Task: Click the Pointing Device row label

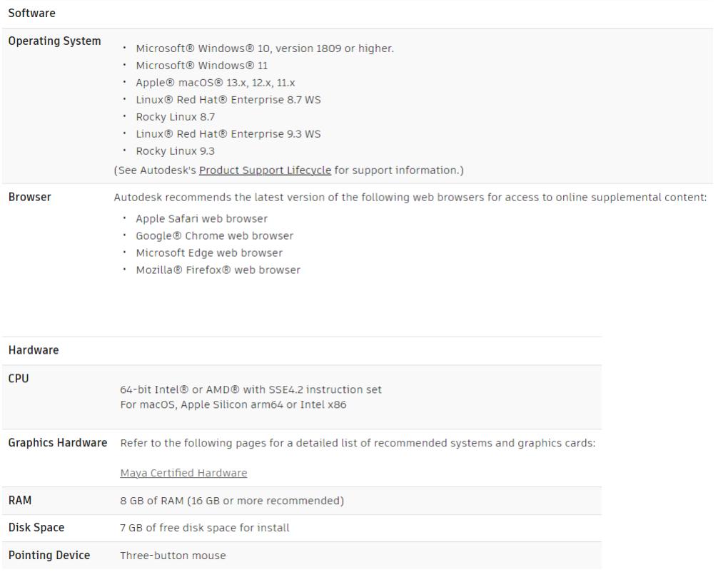Action: (49, 555)
